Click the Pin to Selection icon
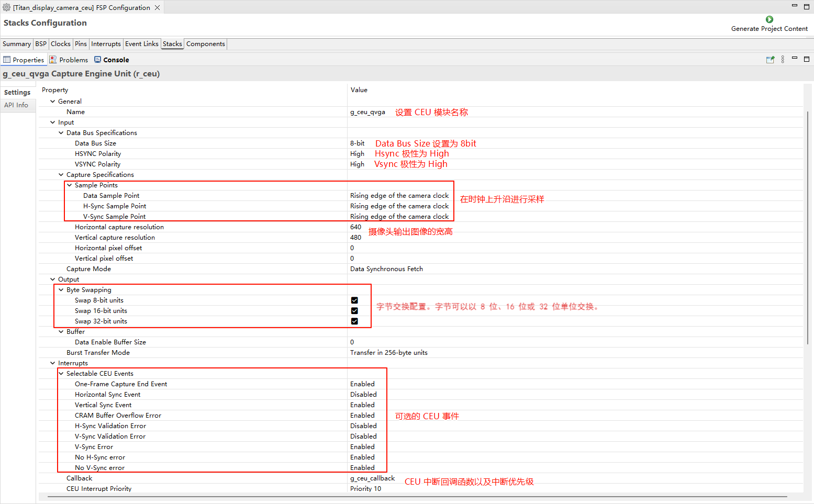 pyautogui.click(x=770, y=60)
